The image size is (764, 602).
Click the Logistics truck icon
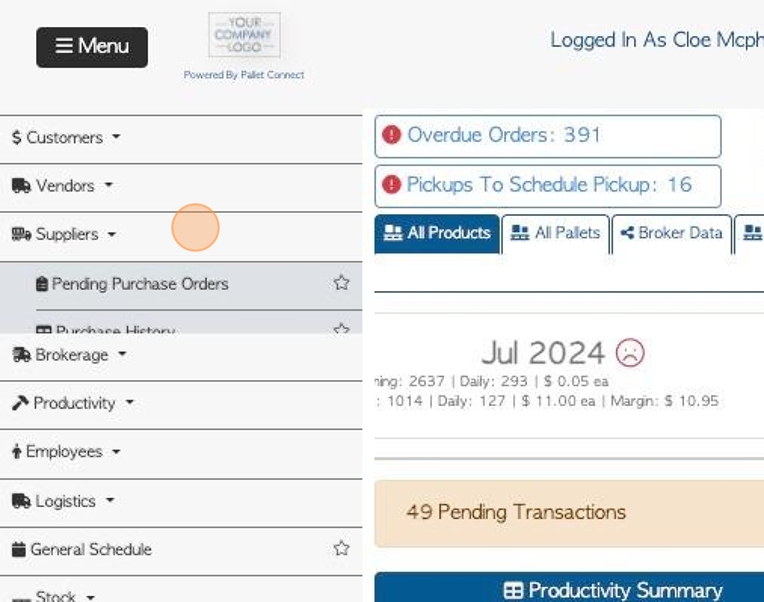pos(21,501)
